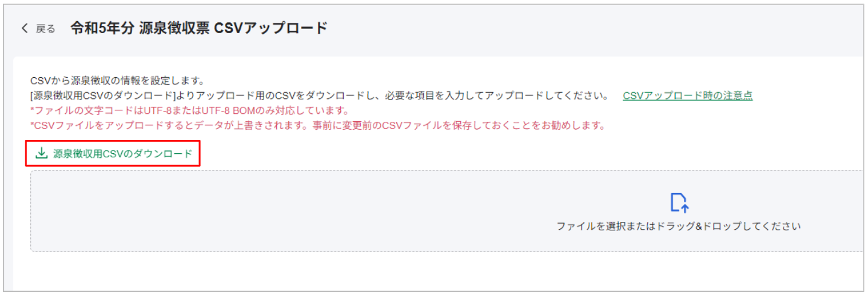Click the 令和5年分 portion of the heading
Image resolution: width=868 pixels, height=296 pixels.
point(102,28)
